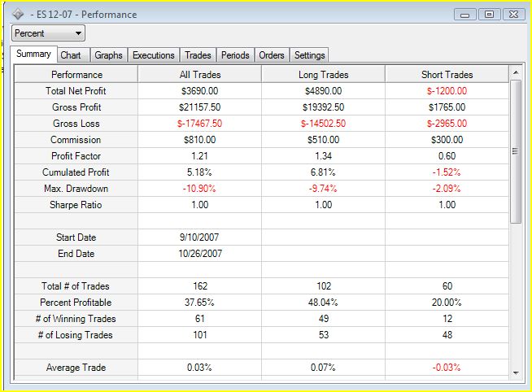Select the # of Winning Trades label
Viewport: 532px width, 392px height.
(x=76, y=319)
